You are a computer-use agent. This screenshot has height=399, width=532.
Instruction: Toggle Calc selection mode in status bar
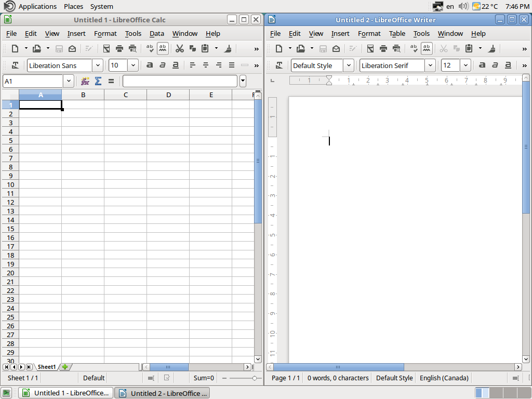click(x=151, y=378)
